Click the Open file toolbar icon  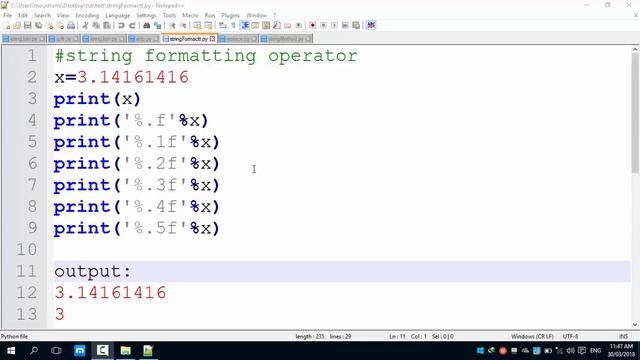[x=17, y=25]
